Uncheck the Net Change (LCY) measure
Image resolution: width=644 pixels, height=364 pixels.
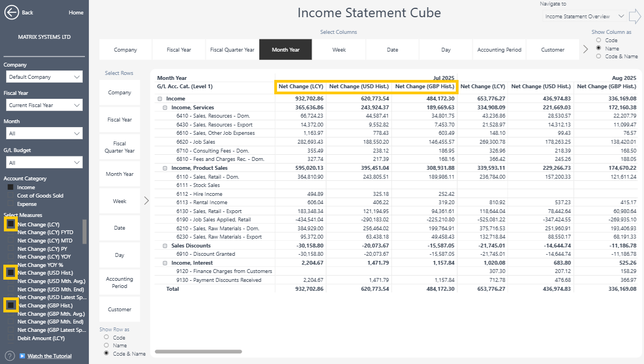11,224
